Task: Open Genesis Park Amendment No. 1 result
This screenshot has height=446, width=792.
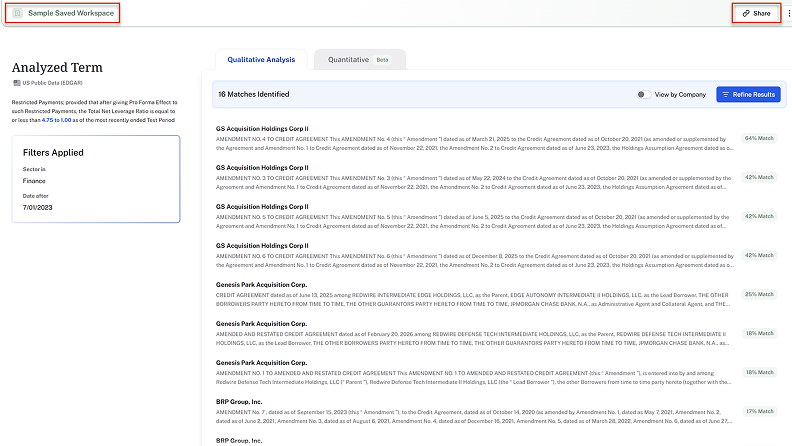Action: [475, 372]
